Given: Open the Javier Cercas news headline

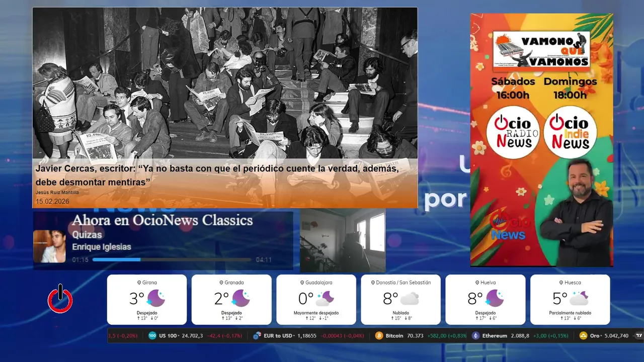Looking at the screenshot, I should click(217, 175).
